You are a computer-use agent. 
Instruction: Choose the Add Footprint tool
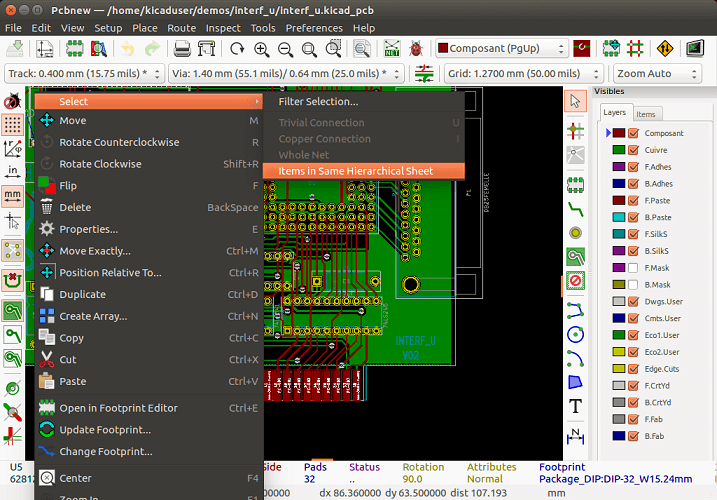(x=575, y=184)
